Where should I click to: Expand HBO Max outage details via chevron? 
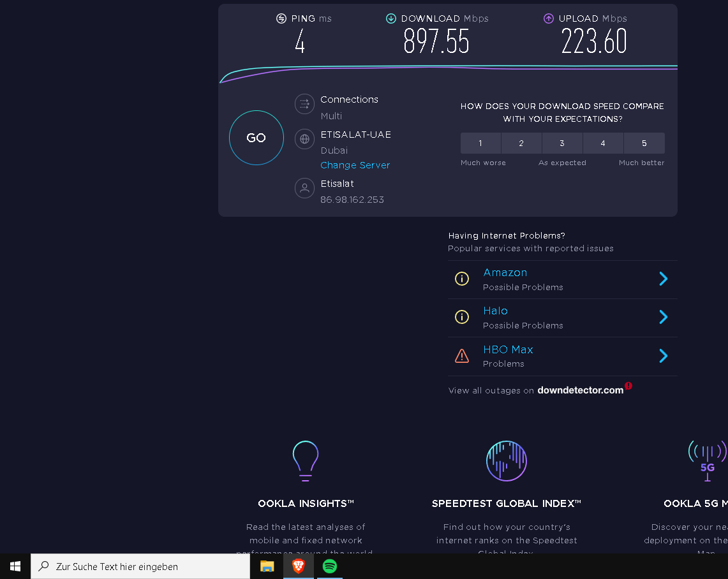pyautogui.click(x=663, y=356)
